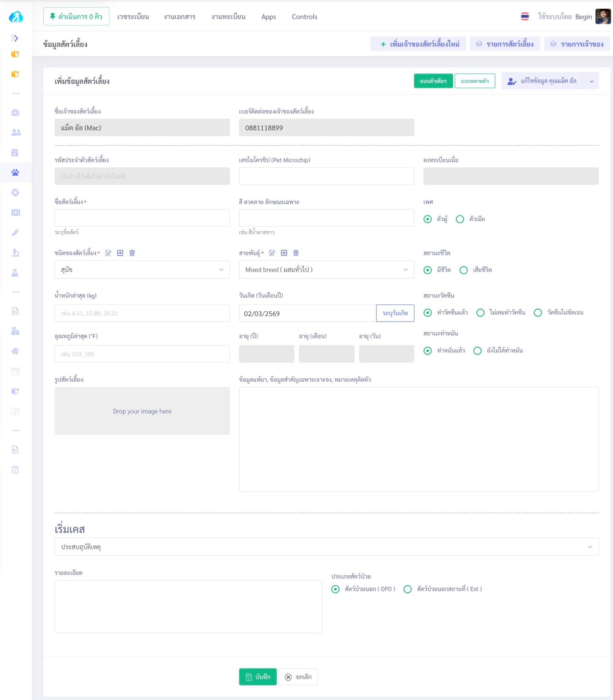This screenshot has width=613, height=700.
Task: Open the Controls menu
Action: coord(304,17)
